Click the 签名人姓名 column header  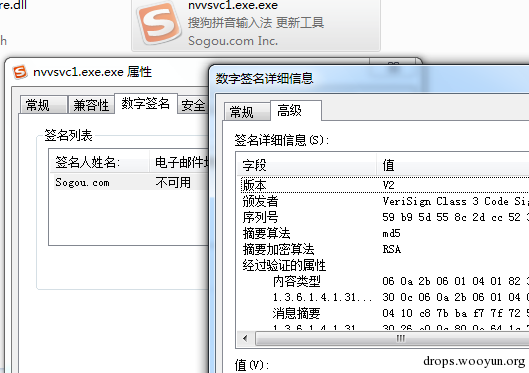pyautogui.click(x=99, y=163)
